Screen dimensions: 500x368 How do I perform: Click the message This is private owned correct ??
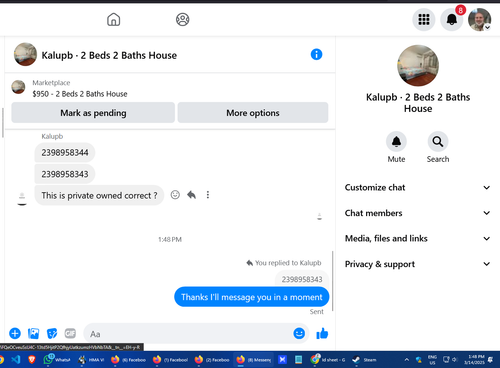(x=99, y=195)
